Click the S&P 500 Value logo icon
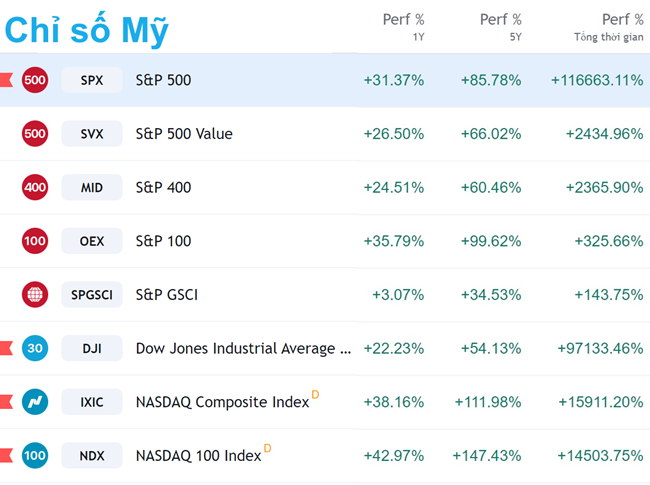Image resolution: width=650 pixels, height=485 pixels. coord(35,134)
